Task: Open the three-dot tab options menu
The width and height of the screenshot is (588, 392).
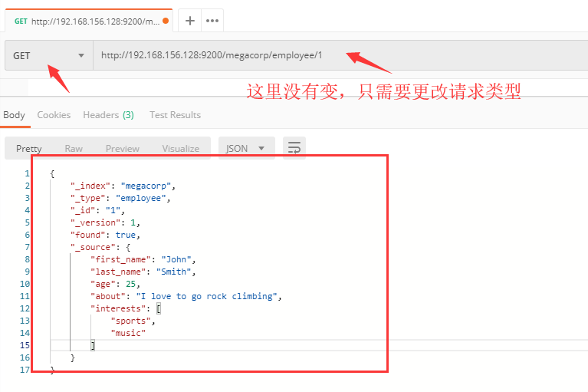Action: click(212, 21)
